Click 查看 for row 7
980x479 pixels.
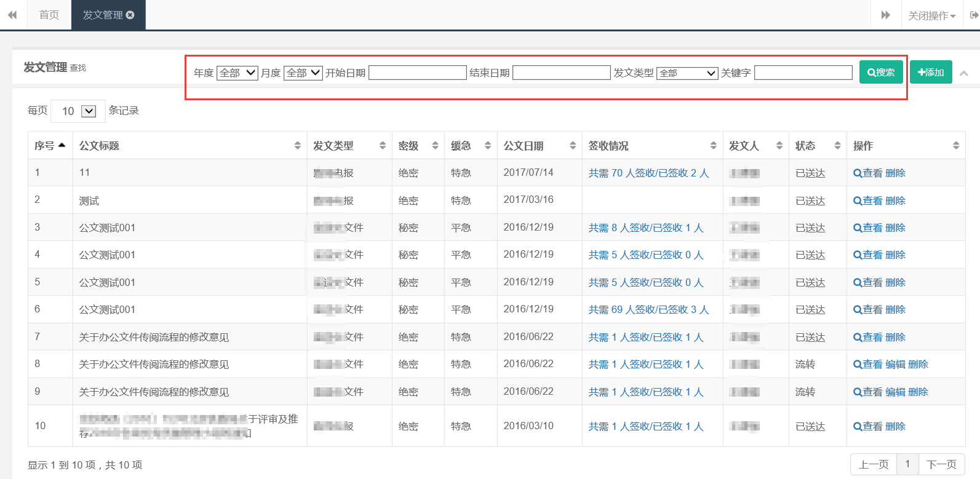click(x=868, y=337)
